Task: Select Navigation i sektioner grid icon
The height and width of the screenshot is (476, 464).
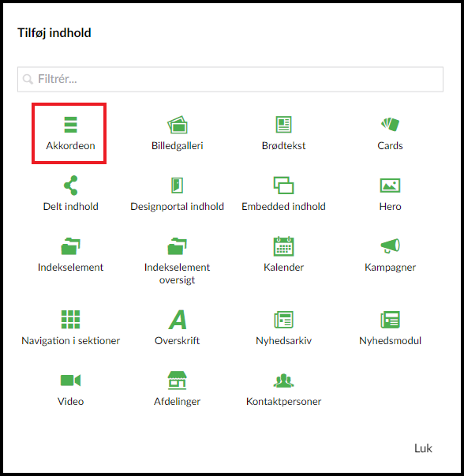Action: tap(70, 320)
